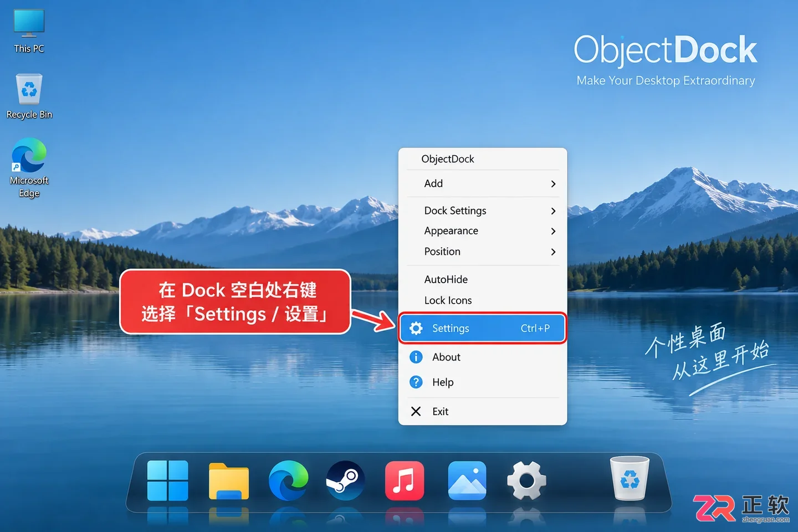Open the Appearance menu entry
The image size is (798, 532).
[483, 231]
